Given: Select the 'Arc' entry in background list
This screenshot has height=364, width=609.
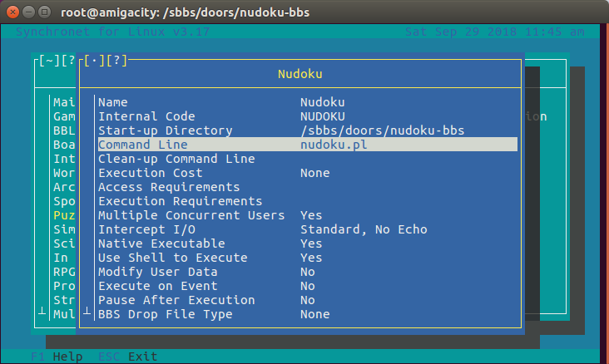Looking at the screenshot, I should (64, 187).
